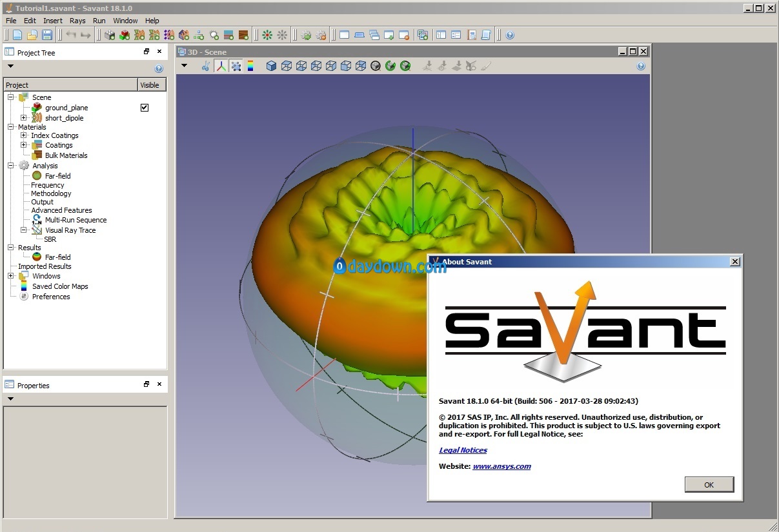Click the help icon in Project Tree panel

[x=159, y=68]
